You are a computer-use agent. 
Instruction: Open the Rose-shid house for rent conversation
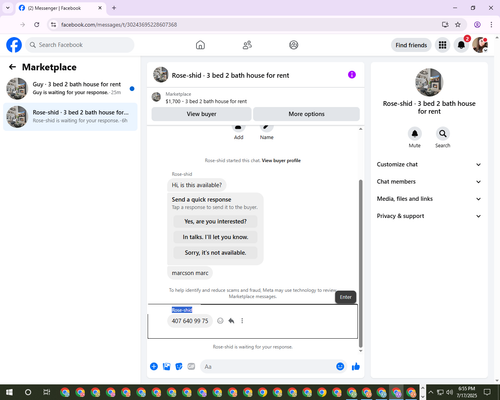coord(70,116)
